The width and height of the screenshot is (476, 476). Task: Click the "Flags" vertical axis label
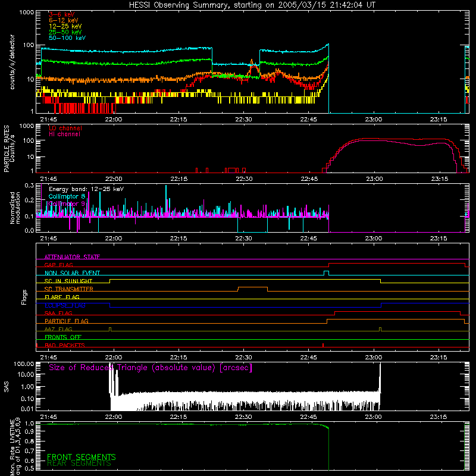tap(24, 297)
